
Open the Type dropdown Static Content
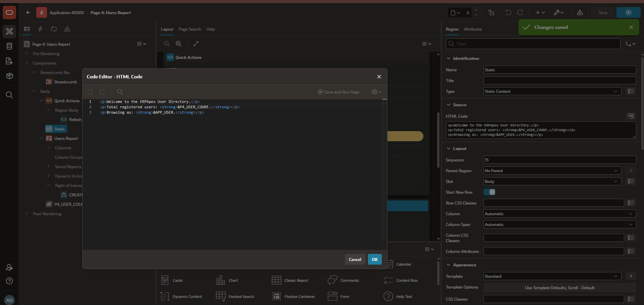(x=552, y=91)
